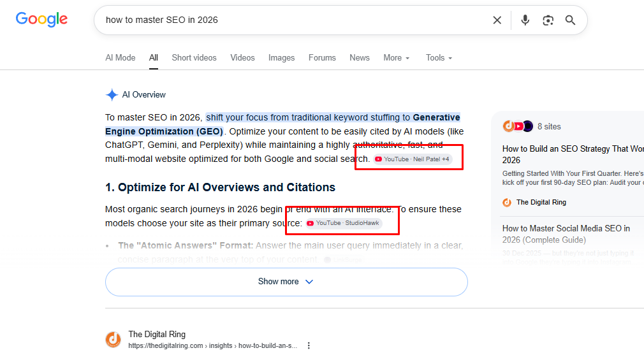Click the AI Overview heading text
Screen dimensions: 644x355
point(143,95)
